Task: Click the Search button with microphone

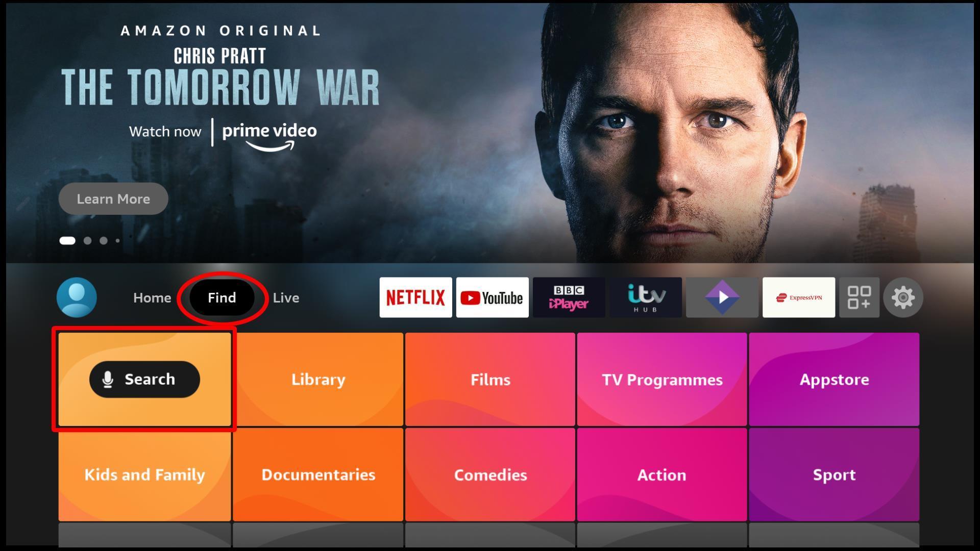Action: (x=145, y=378)
